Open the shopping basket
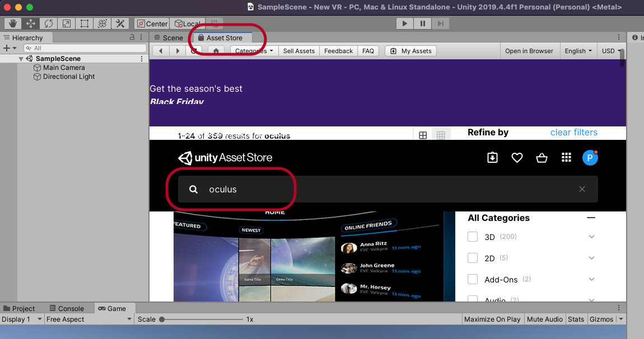The width and height of the screenshot is (644, 339). pyautogui.click(x=542, y=158)
